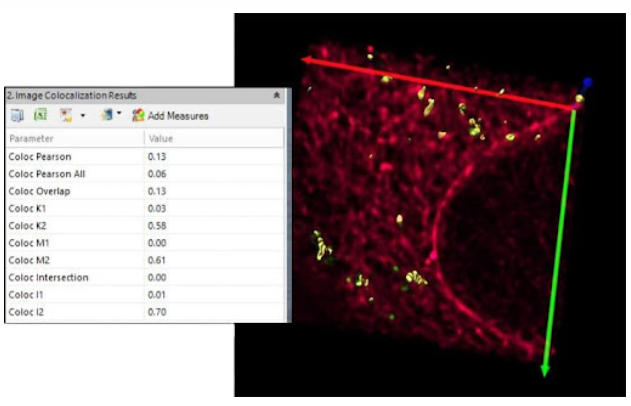Click the 0.58 value for Coloc K2
Screen dimensions: 631x406
click(157, 226)
